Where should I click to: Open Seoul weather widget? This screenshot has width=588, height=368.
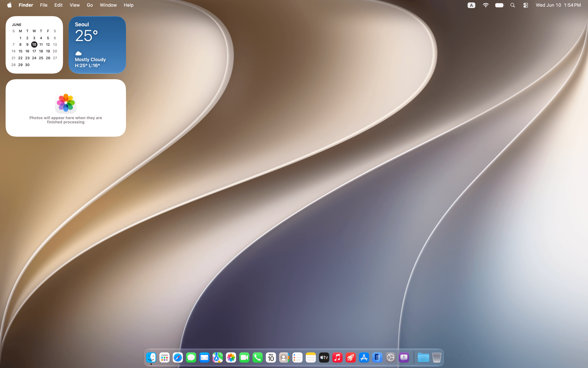click(x=97, y=45)
